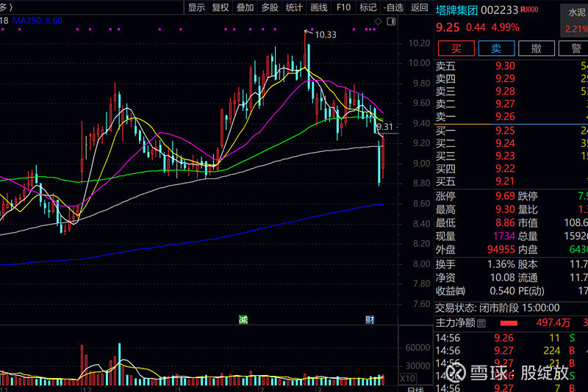Viewport: 588px width, 392px height.
Task: Open the 叠加 overlay menu
Action: pyautogui.click(x=245, y=7)
